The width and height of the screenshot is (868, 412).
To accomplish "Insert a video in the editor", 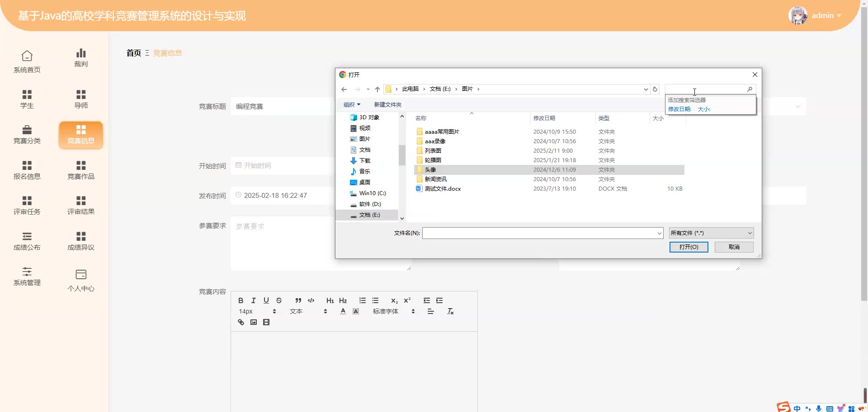I will click(266, 322).
